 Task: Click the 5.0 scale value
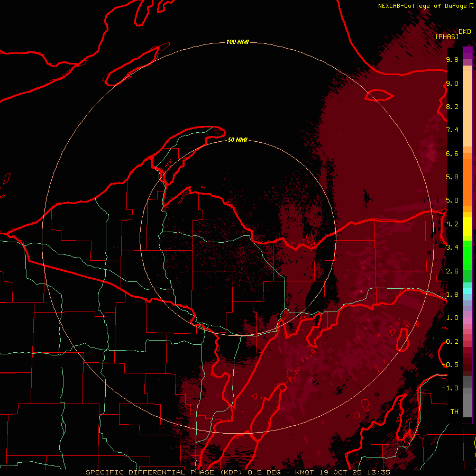pyautogui.click(x=452, y=200)
